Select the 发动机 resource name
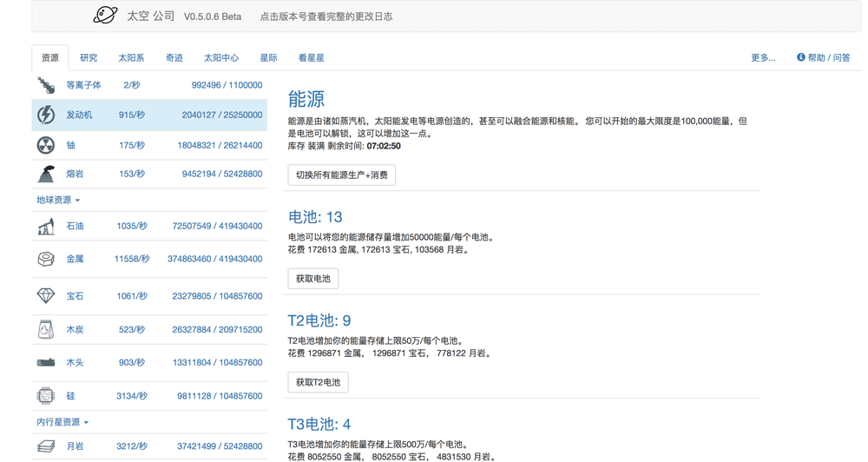The width and height of the screenshot is (868, 462). 79,115
